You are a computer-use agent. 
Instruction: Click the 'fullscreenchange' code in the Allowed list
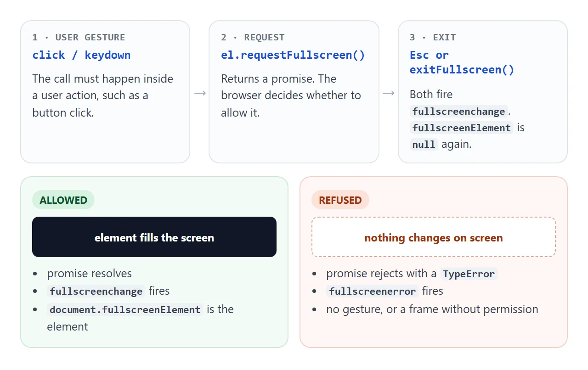point(96,292)
